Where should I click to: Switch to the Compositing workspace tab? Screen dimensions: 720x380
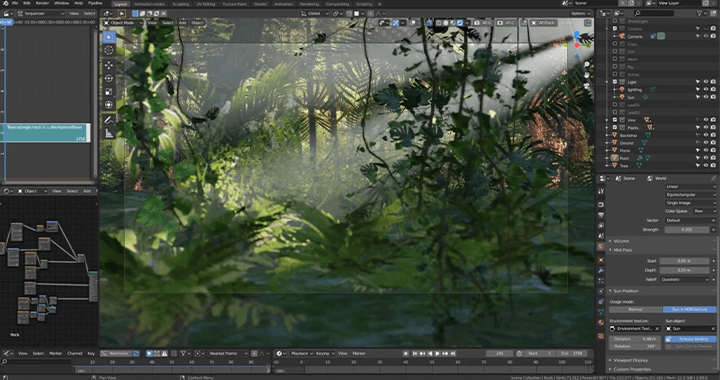(x=338, y=4)
